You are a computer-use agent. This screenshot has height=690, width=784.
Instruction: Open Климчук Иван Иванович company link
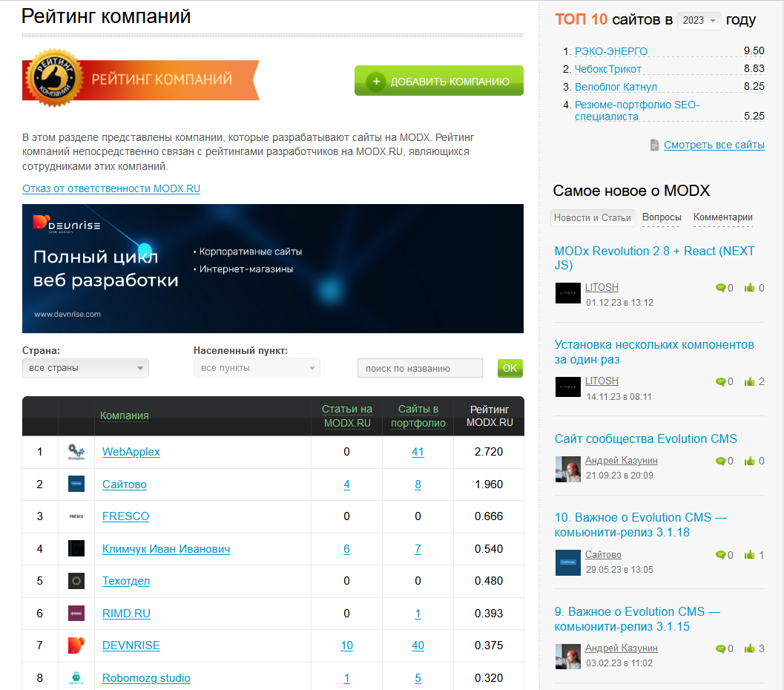pos(166,548)
